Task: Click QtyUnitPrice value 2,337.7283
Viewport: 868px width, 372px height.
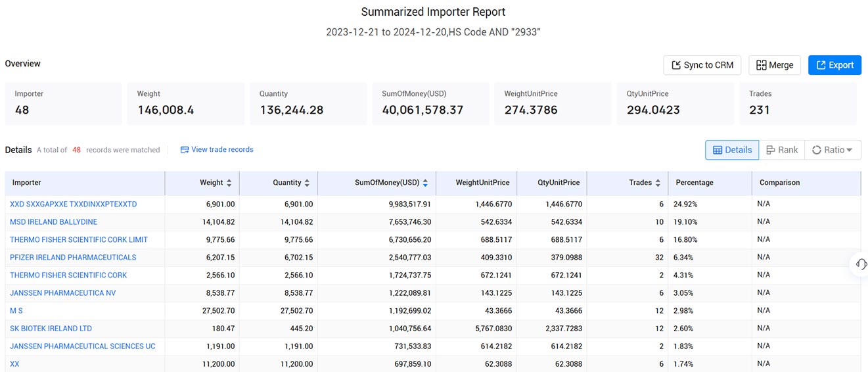Action: [564, 329]
